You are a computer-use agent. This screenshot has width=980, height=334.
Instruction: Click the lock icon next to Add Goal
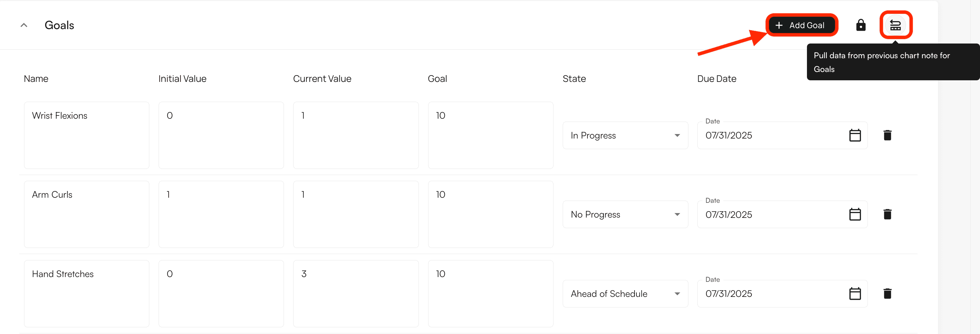coord(860,25)
